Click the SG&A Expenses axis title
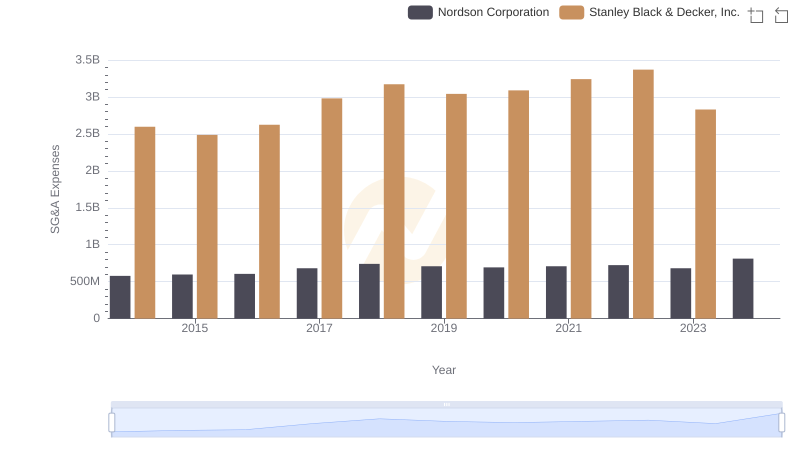 pos(55,189)
